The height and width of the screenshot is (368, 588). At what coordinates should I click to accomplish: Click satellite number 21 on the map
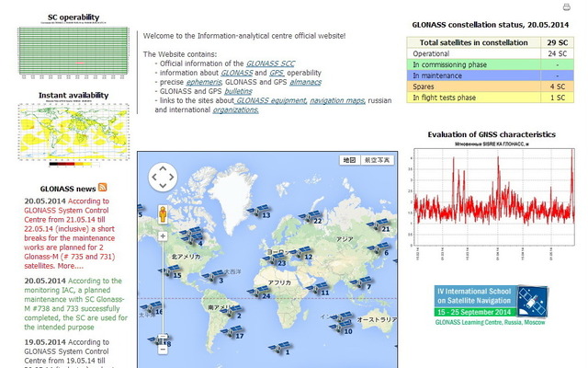(x=379, y=225)
